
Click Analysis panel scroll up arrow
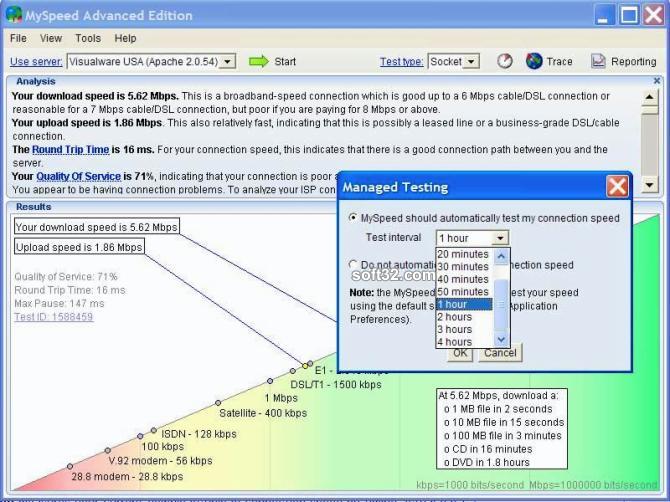[x=649, y=97]
